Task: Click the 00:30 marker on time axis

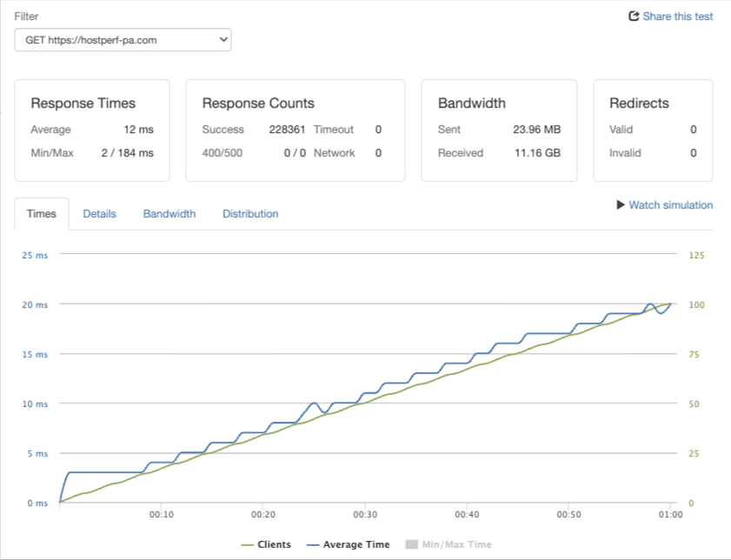Action: 365,515
